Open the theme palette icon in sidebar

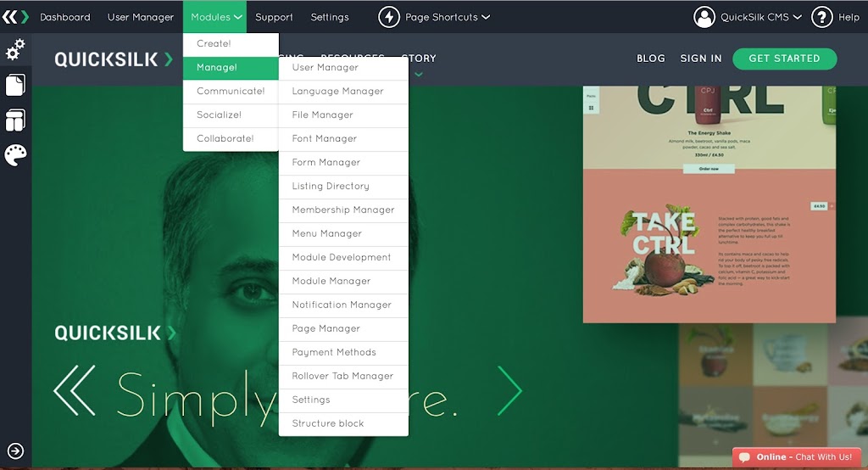pyautogui.click(x=15, y=155)
